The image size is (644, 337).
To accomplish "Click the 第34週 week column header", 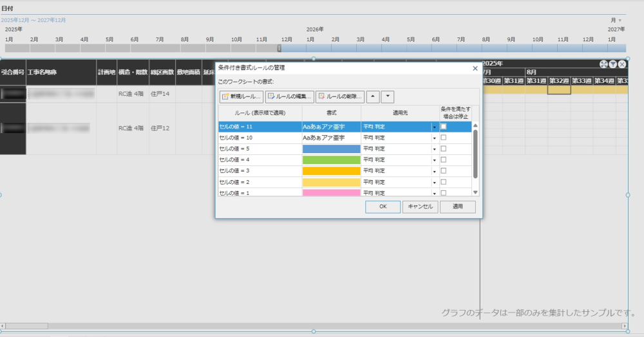I will click(x=604, y=81).
